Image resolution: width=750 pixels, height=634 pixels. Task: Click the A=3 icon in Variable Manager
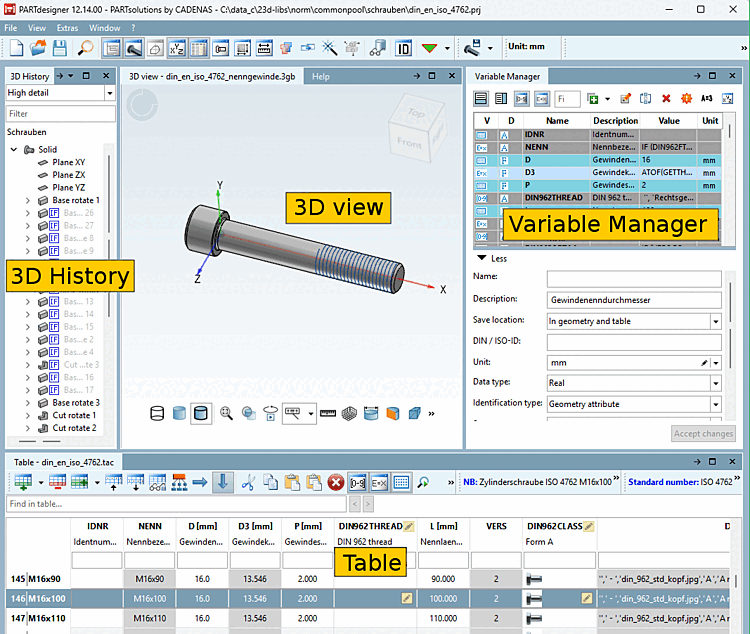click(x=706, y=99)
